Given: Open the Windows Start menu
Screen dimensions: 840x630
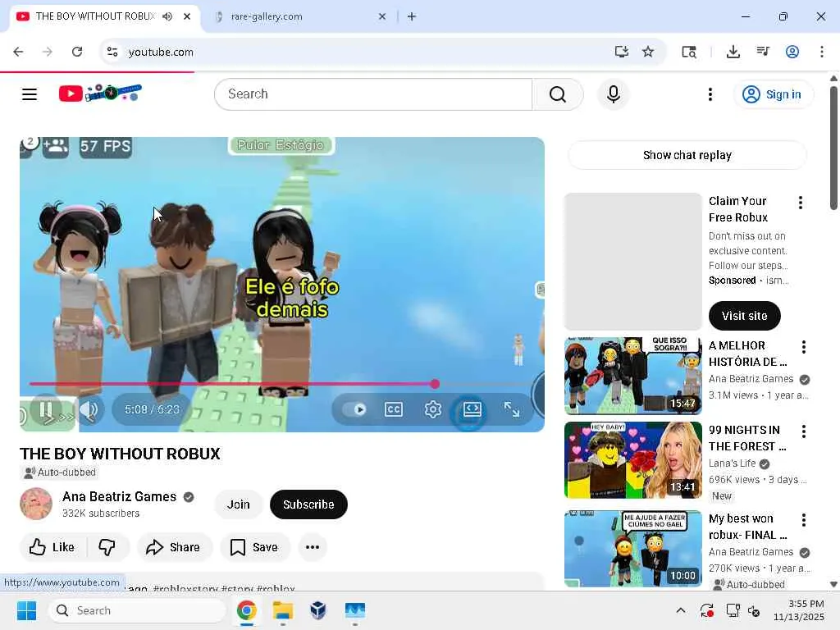Looking at the screenshot, I should tap(27, 610).
